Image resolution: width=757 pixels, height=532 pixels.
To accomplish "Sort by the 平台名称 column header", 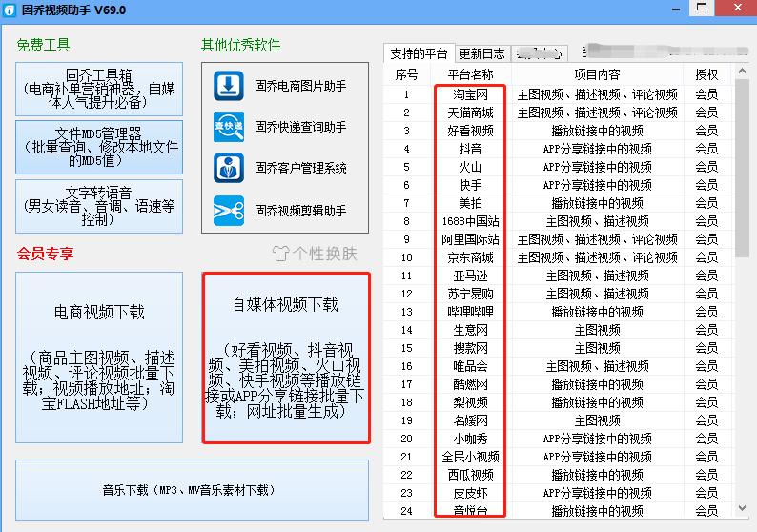I will (x=470, y=74).
